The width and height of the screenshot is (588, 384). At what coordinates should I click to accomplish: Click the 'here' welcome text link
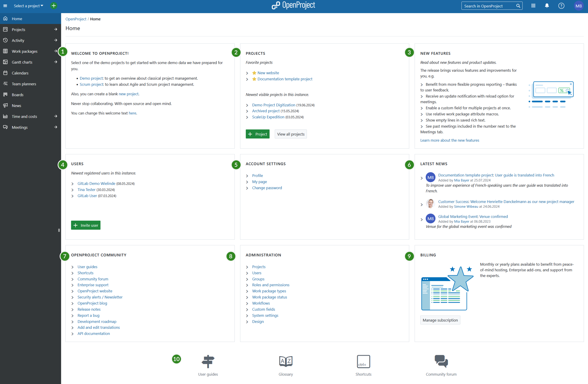pyautogui.click(x=132, y=113)
